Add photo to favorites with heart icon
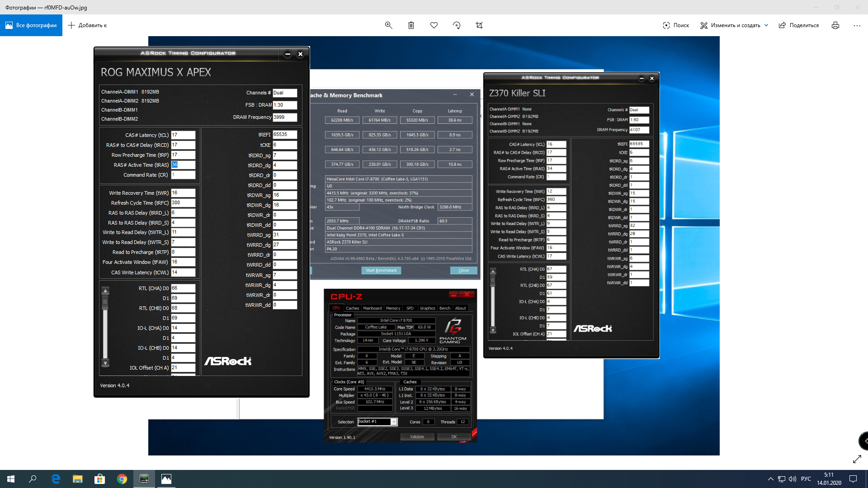The height and width of the screenshot is (488, 868). [x=434, y=25]
